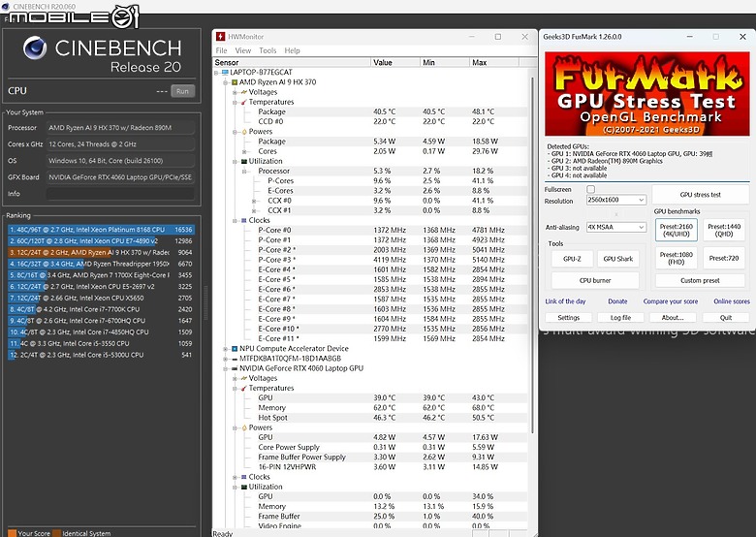Open the FurMark About dialog
The image size is (756, 537).
pyautogui.click(x=673, y=318)
